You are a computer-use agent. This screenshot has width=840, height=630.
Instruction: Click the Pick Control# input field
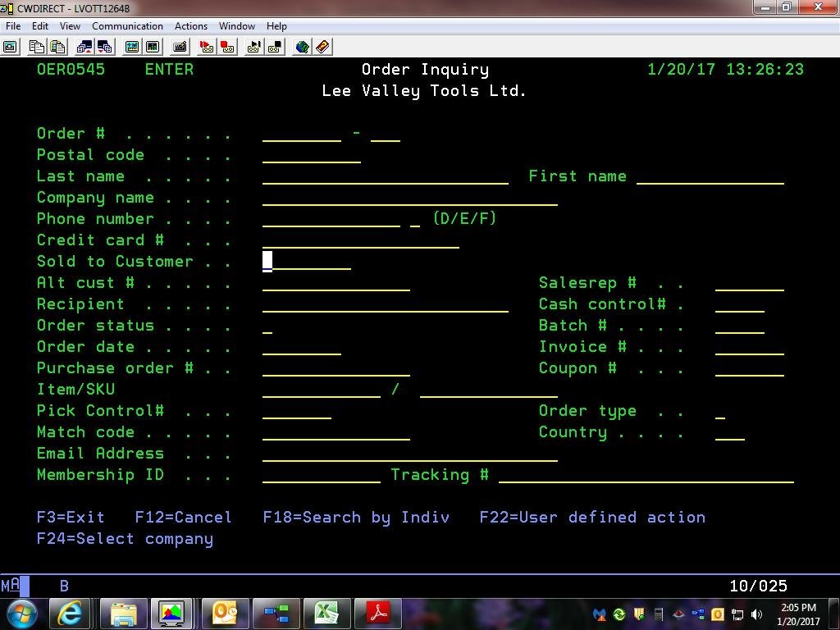[297, 412]
